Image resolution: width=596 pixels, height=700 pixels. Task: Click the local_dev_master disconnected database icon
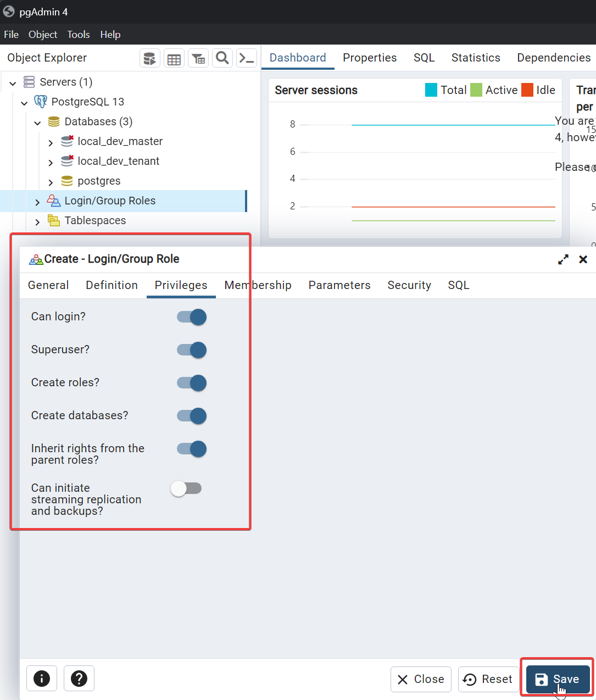[67, 141]
